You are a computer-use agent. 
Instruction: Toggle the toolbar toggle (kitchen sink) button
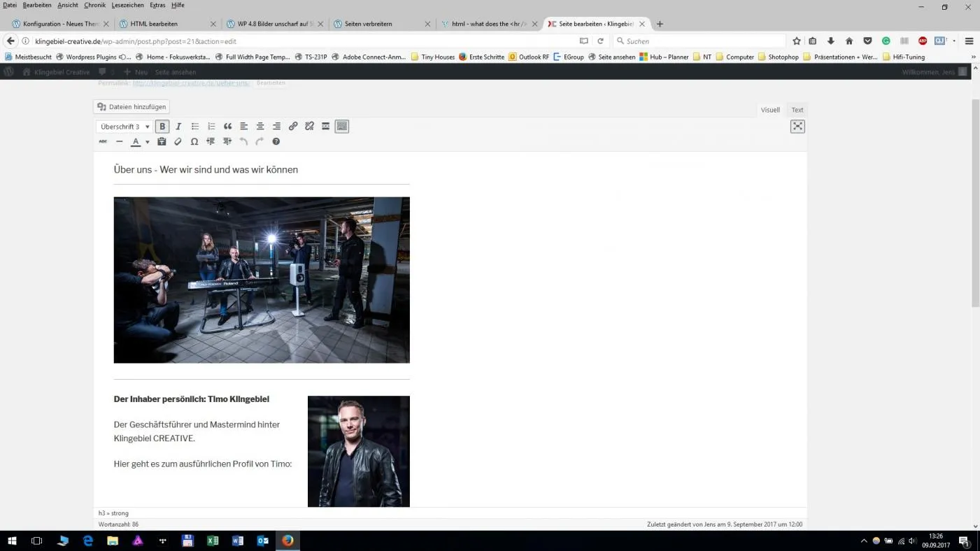click(x=342, y=127)
